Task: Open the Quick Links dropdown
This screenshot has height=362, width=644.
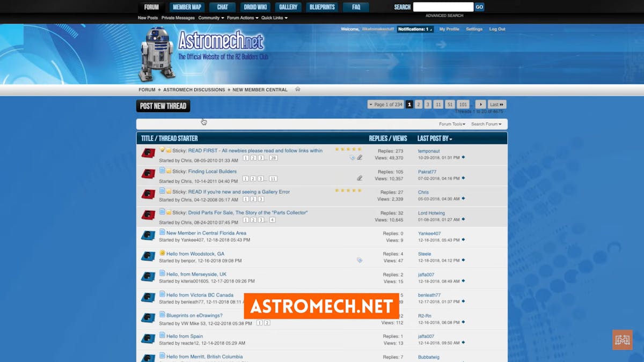Action: (x=274, y=18)
